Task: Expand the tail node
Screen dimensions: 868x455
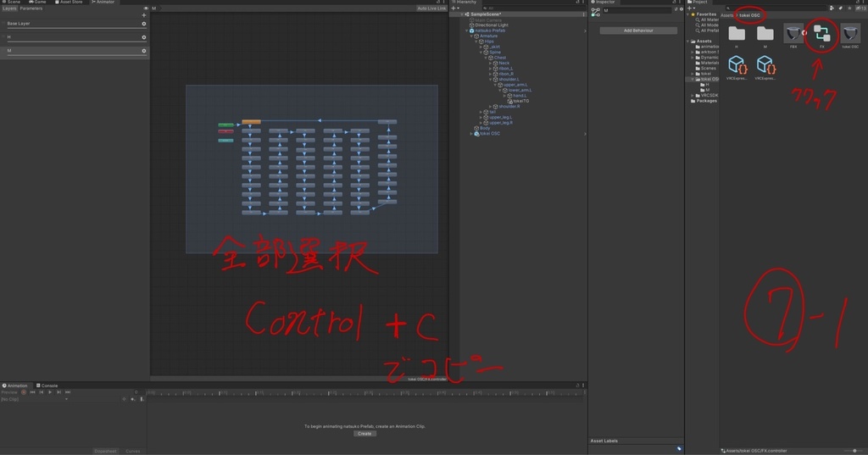Action: 481,112
